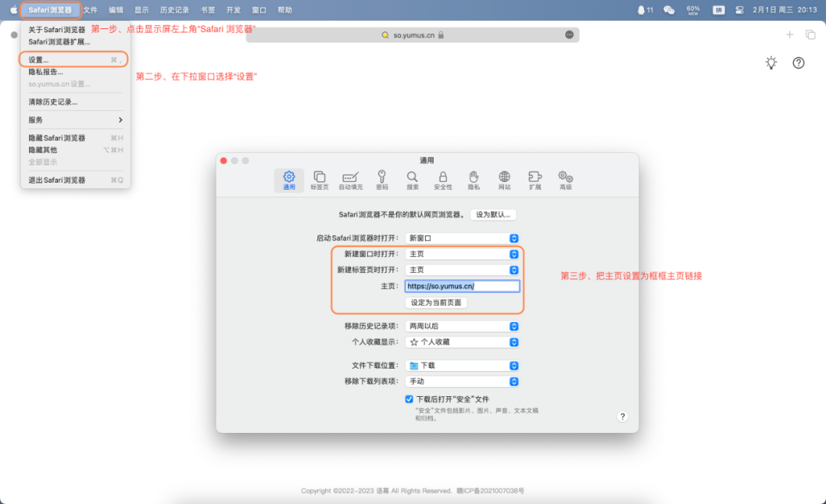Choose 设置… from the Safari menu
Screen dimensions: 826x504
[x=75, y=60]
